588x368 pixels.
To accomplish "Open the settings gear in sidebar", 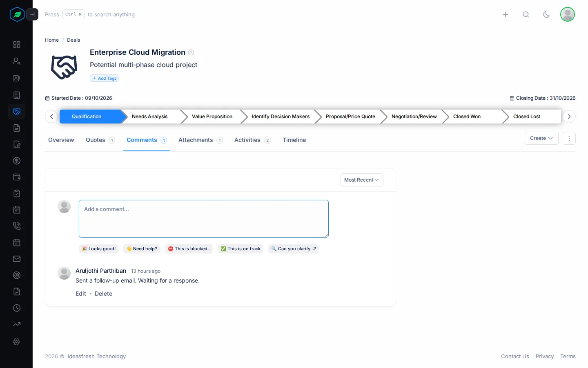I will [17, 341].
